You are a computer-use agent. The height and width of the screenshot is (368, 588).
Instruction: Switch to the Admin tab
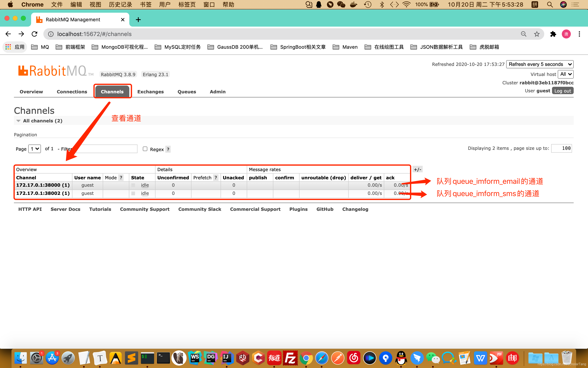[217, 92]
